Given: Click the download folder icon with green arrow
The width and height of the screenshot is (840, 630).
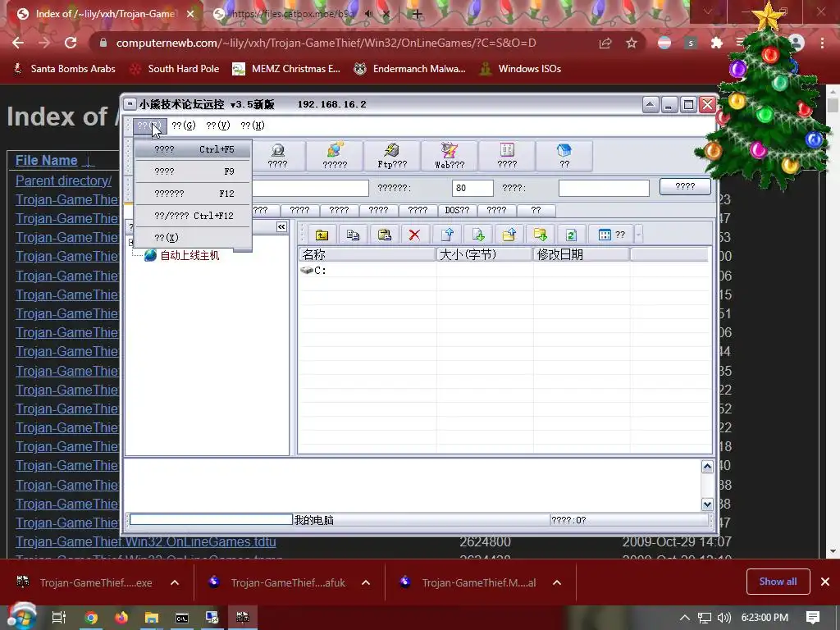Looking at the screenshot, I should tap(540, 235).
